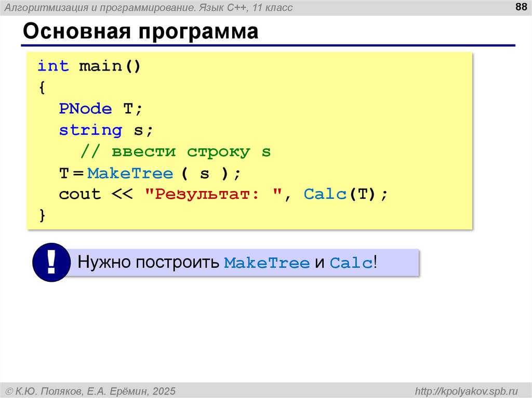Click the authors' copyright text in footer
The image size is (532, 398).
(90, 390)
